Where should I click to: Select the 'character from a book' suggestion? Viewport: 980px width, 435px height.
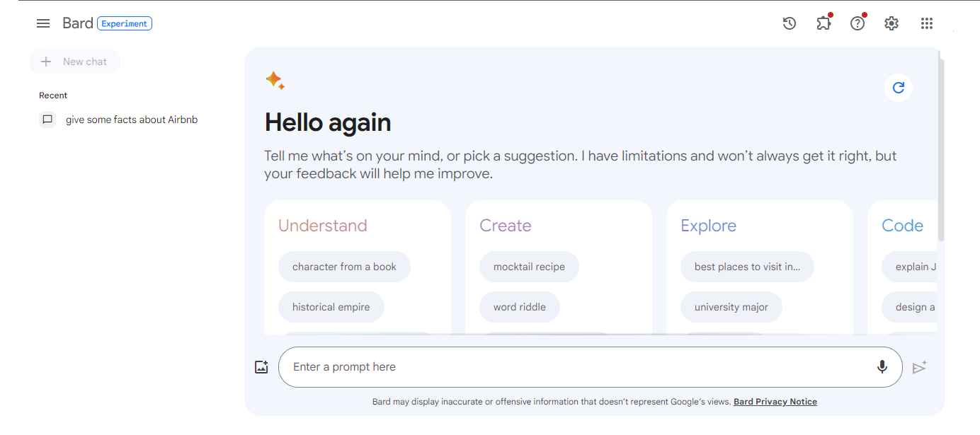(344, 267)
